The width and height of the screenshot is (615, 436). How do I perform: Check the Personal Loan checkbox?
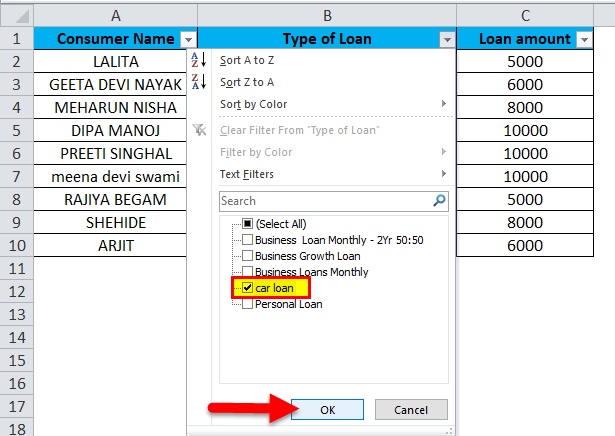247,304
